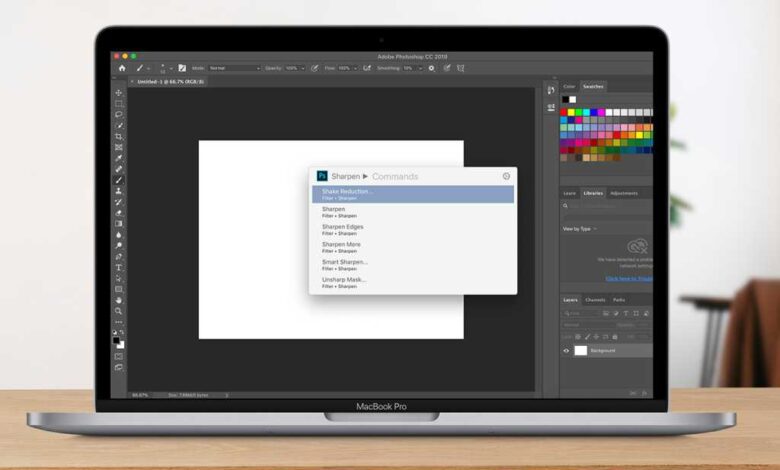Select the Crop tool
Screen dimensions: 780x470
pos(118,136)
